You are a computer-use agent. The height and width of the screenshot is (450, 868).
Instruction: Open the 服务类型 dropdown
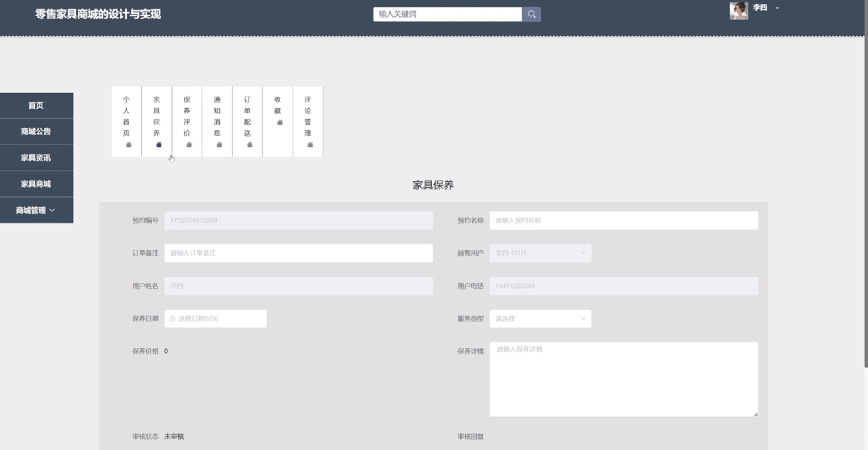[540, 319]
